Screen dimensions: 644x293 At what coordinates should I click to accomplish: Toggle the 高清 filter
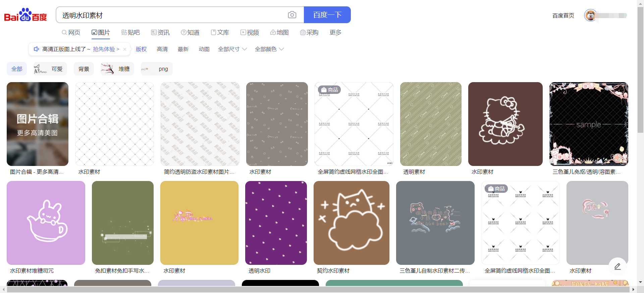(162, 49)
